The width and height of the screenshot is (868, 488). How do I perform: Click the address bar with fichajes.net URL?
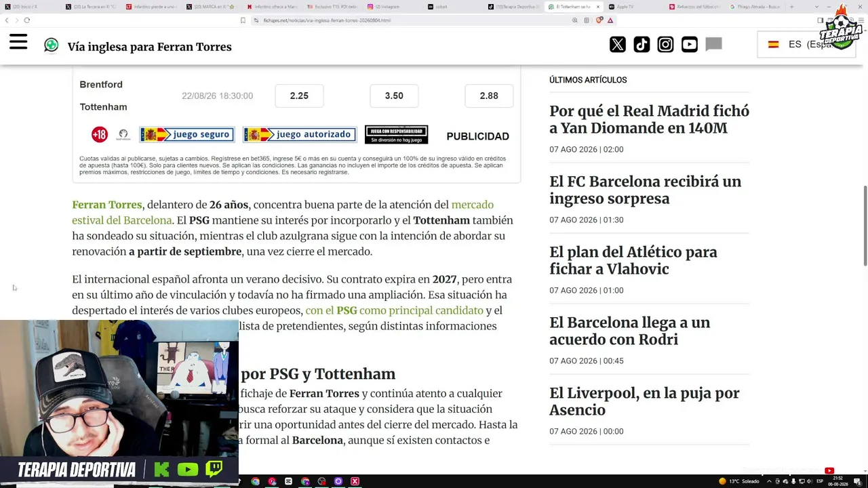pos(410,20)
